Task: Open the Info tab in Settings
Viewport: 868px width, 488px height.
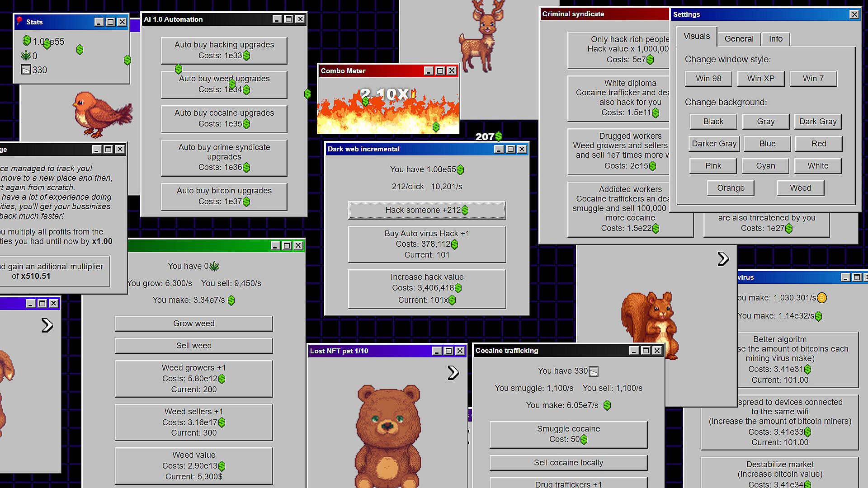Action: [775, 39]
